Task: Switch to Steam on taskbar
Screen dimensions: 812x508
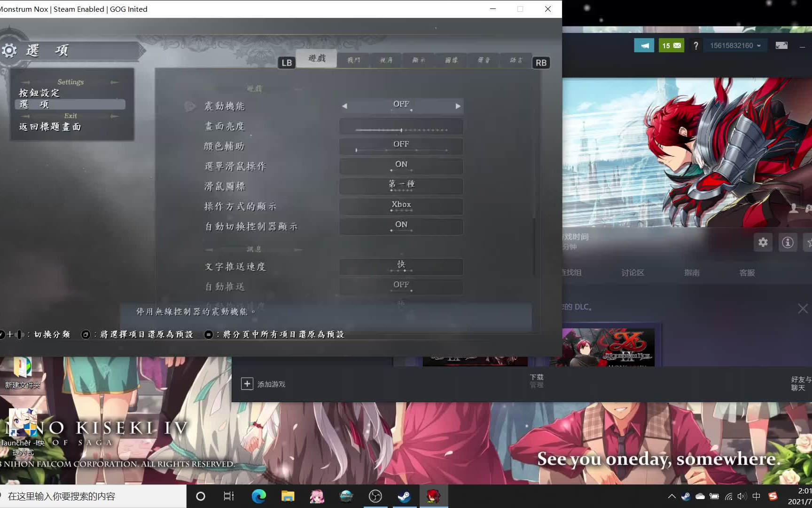Action: pyautogui.click(x=404, y=496)
